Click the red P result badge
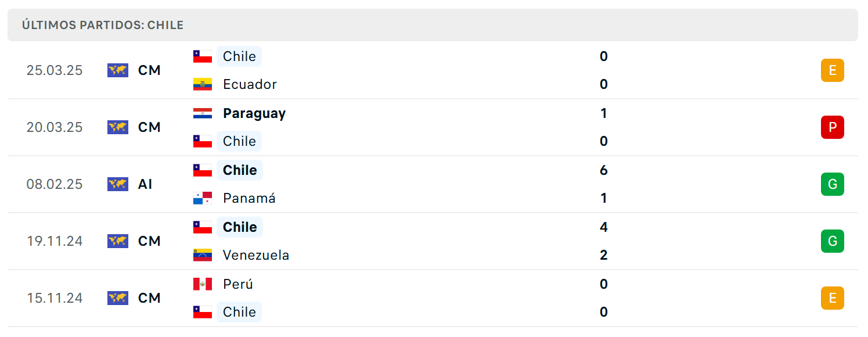868x337 pixels. point(833,127)
